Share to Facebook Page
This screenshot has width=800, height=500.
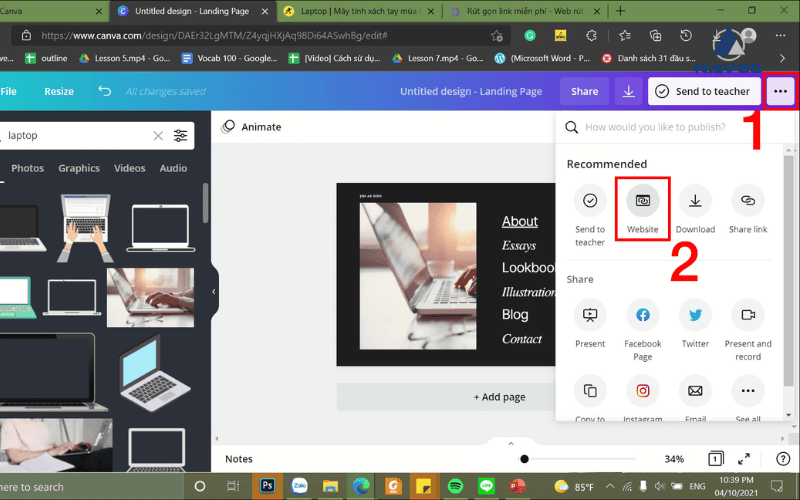pos(642,330)
